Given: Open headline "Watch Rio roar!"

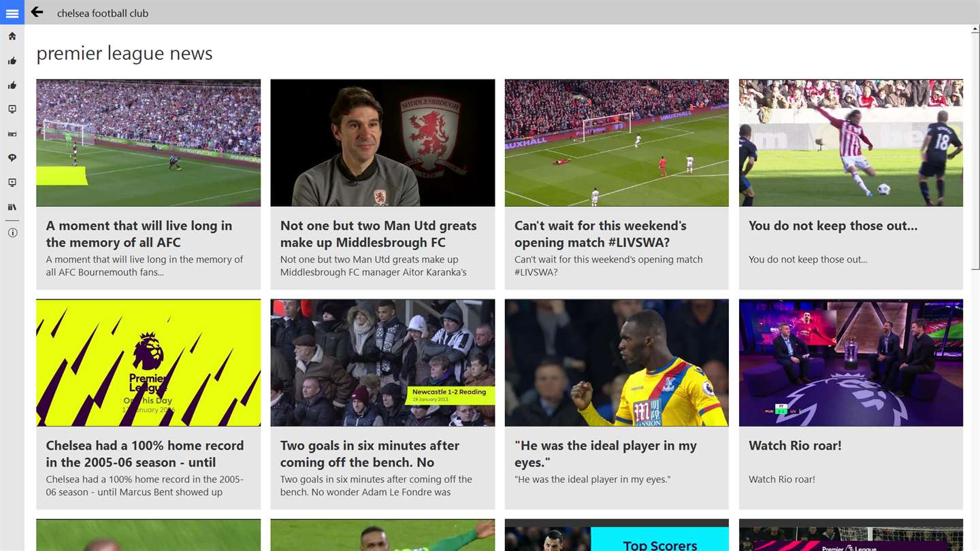Looking at the screenshot, I should [x=795, y=446].
